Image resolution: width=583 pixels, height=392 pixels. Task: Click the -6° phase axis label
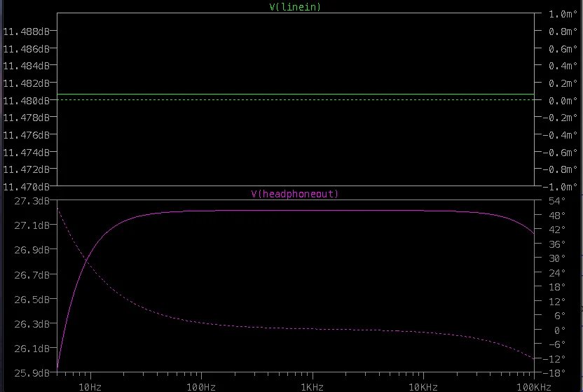557,344
